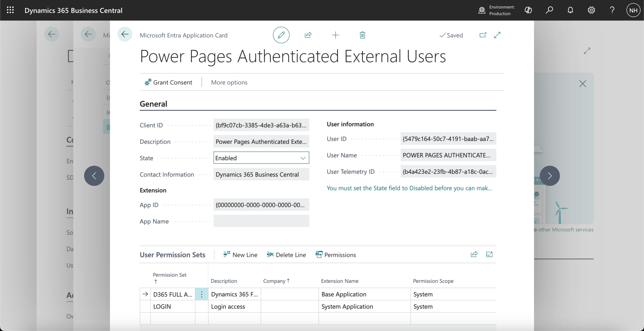Click the trash delete icon
The width and height of the screenshot is (644, 331).
click(362, 35)
